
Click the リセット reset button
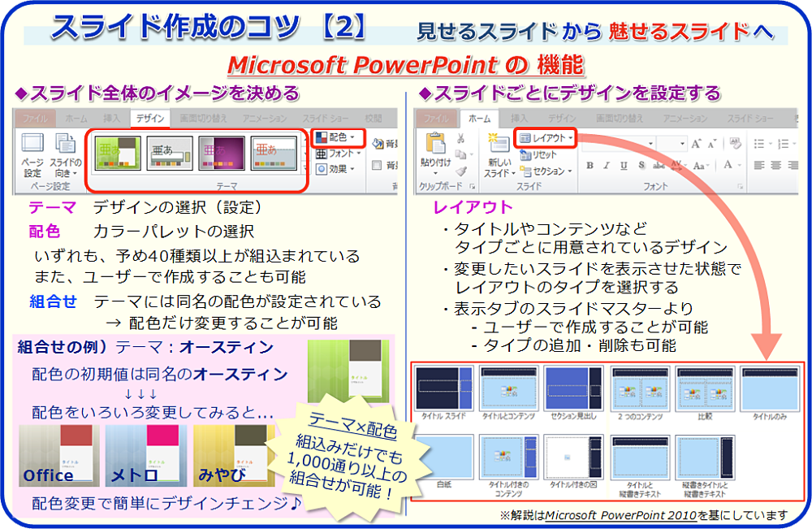click(538, 155)
